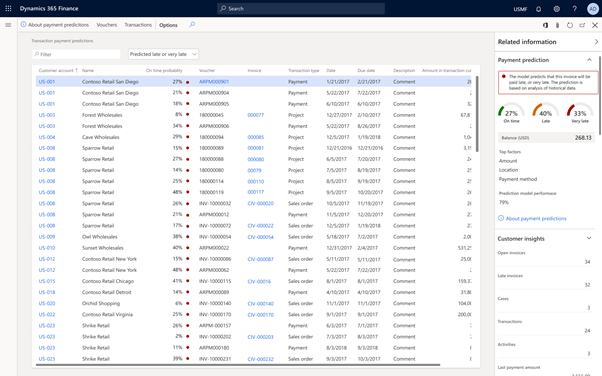Select the Contoso Retail Chicago name cell
602x376 pixels.
pos(108,281)
